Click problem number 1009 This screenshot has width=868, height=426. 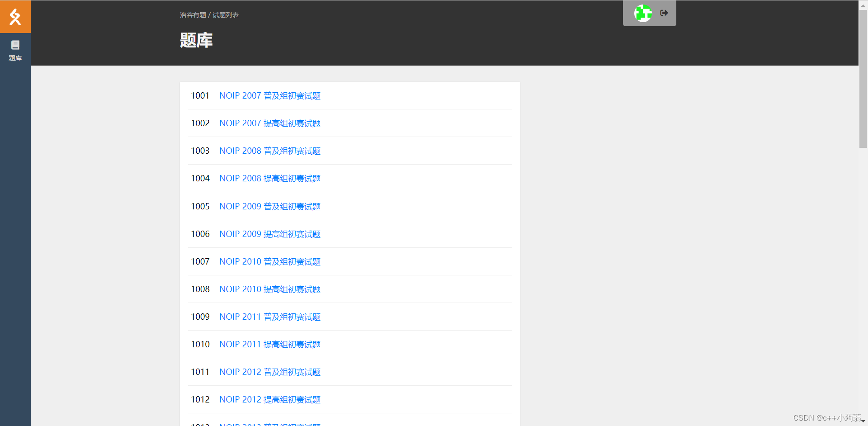click(200, 317)
